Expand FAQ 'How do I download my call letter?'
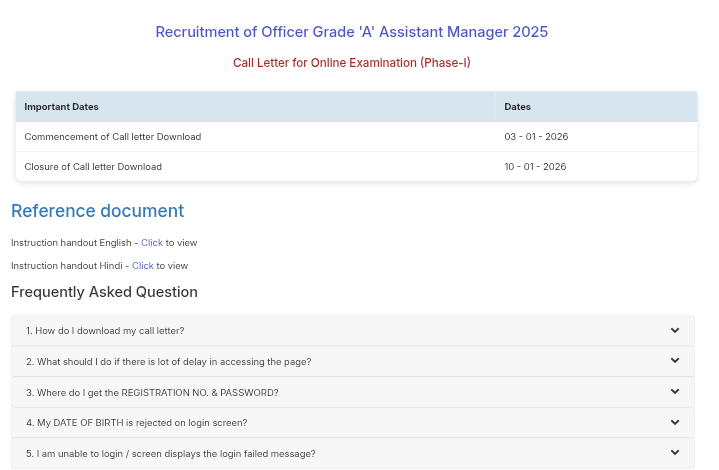719x470 pixels. click(x=105, y=330)
